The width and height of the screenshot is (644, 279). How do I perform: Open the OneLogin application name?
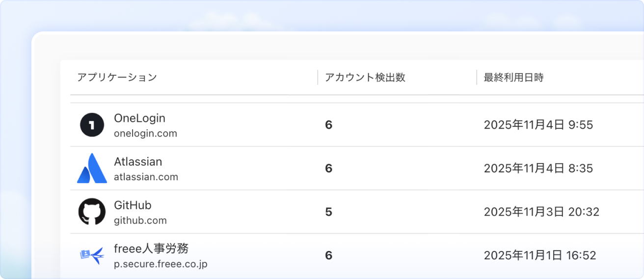pos(139,118)
